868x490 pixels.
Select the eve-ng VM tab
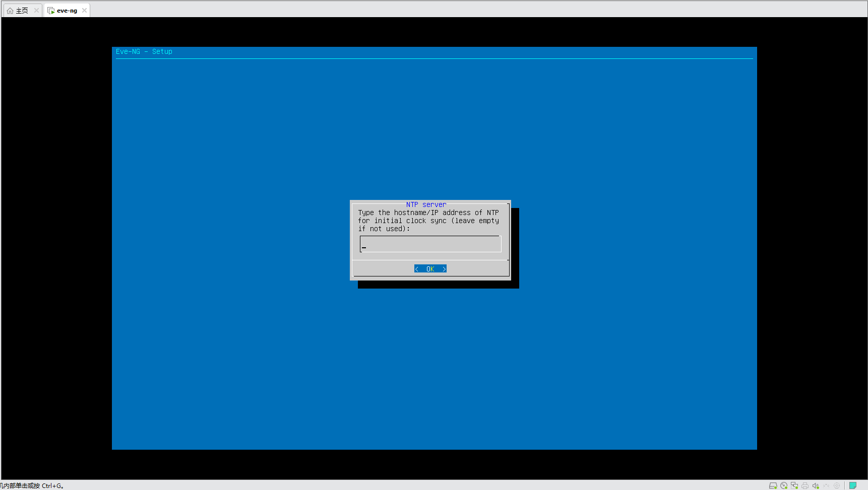[x=67, y=11]
